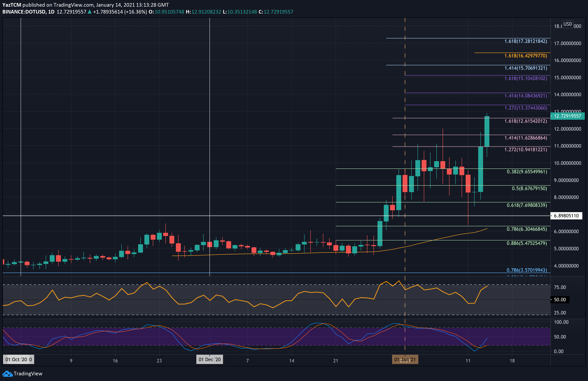Open the 1D interval label in header
588x381 pixels.
tap(51, 12)
